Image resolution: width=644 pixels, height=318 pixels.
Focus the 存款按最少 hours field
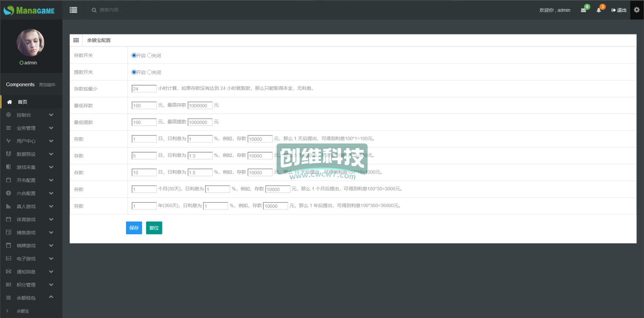pos(144,89)
